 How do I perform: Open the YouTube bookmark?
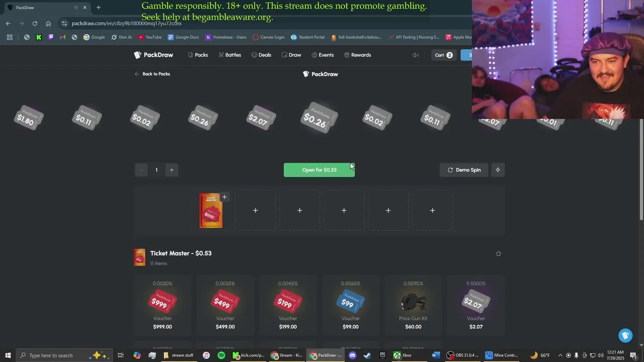pyautogui.click(x=149, y=37)
